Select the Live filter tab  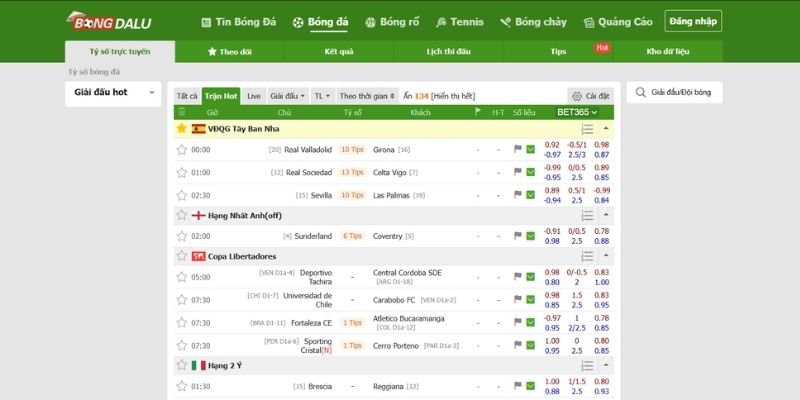point(254,96)
